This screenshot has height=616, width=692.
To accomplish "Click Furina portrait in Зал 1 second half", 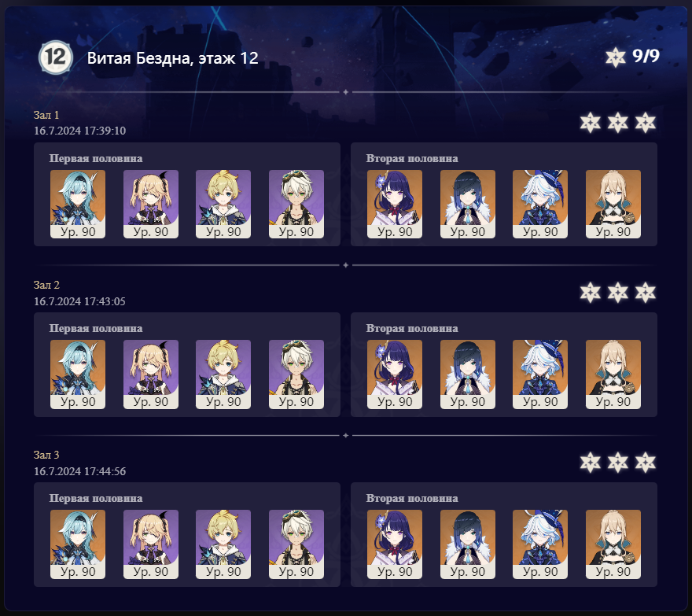I will click(x=540, y=204).
